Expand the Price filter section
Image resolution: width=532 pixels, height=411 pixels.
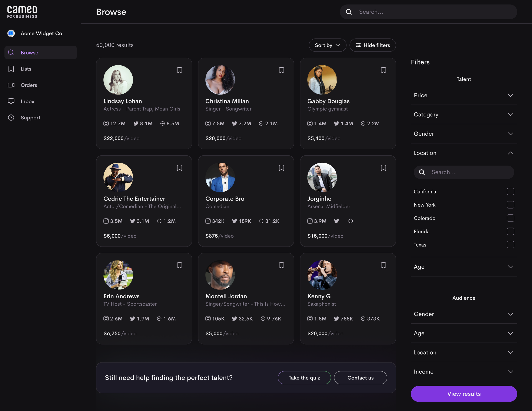(x=463, y=95)
